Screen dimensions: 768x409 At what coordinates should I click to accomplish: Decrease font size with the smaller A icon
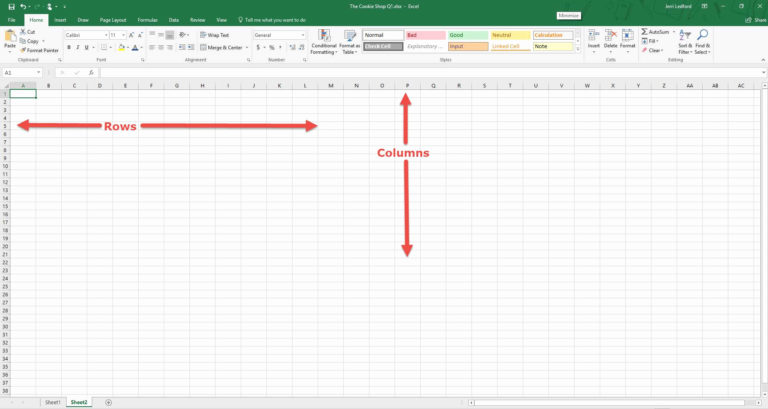[140, 35]
